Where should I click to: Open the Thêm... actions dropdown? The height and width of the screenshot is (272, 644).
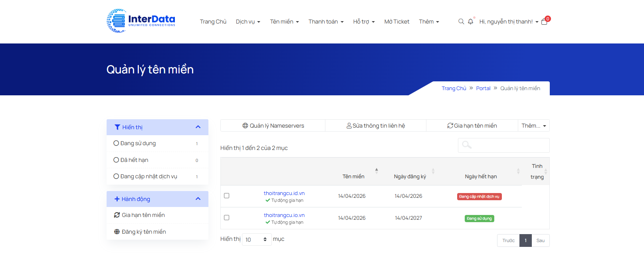[533, 126]
